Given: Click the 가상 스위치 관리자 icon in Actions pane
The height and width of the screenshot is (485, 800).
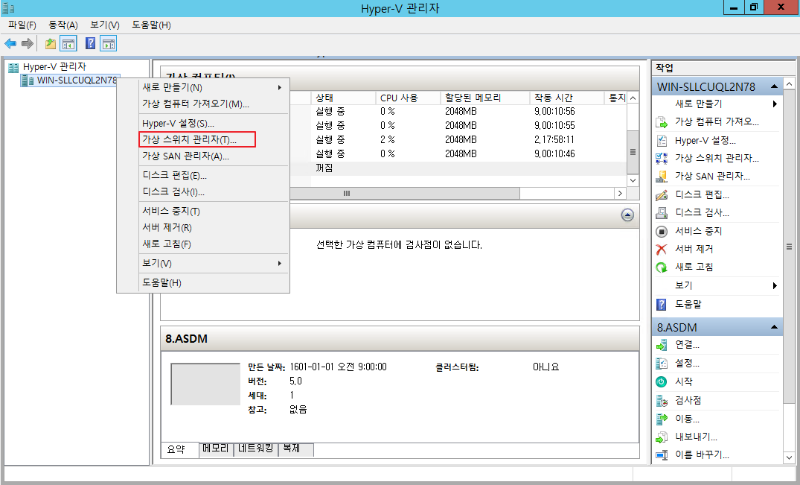Looking at the screenshot, I should click(x=661, y=158).
